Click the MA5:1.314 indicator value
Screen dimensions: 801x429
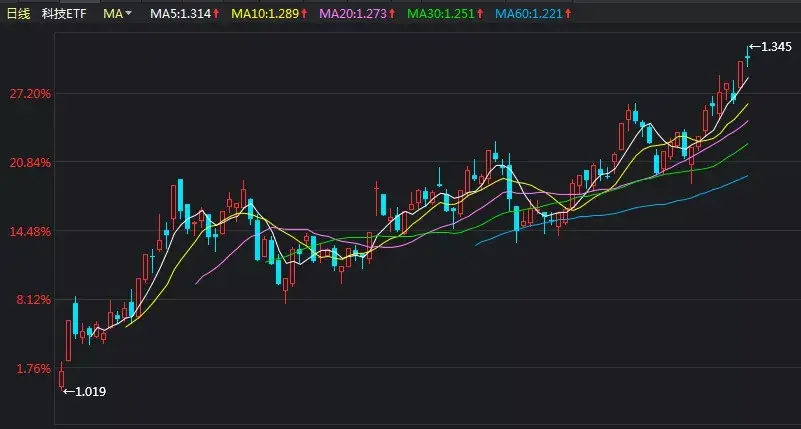pyautogui.click(x=180, y=15)
